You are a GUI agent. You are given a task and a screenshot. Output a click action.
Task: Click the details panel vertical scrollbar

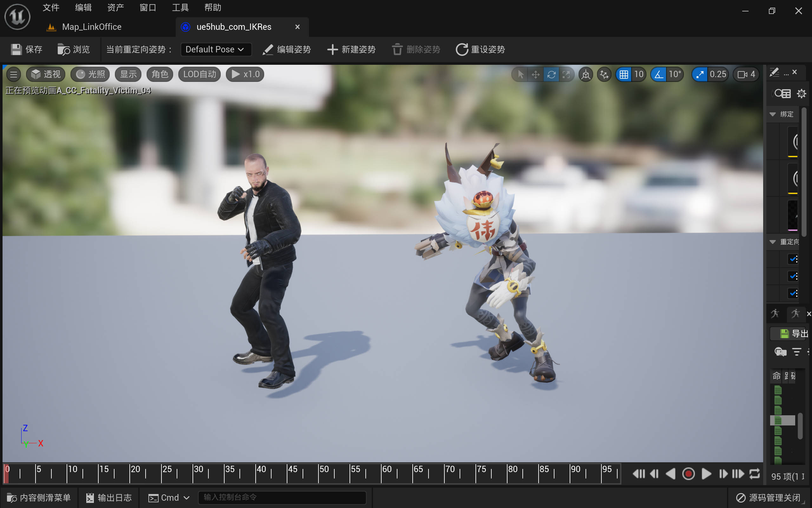[x=804, y=172]
